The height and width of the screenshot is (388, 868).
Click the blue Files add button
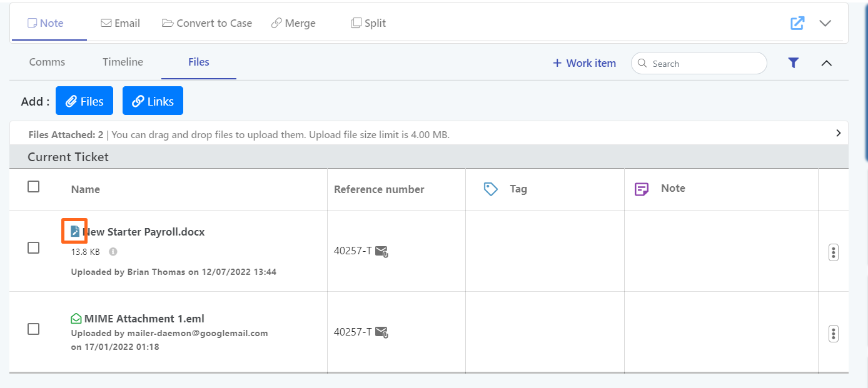click(84, 101)
